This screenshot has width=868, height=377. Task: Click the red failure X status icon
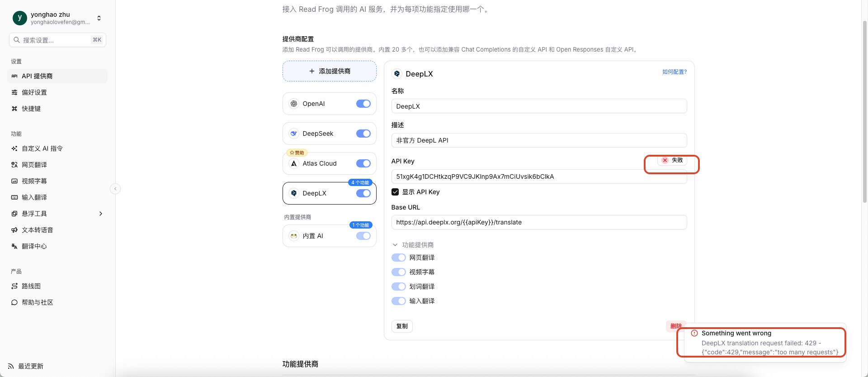[x=665, y=160]
